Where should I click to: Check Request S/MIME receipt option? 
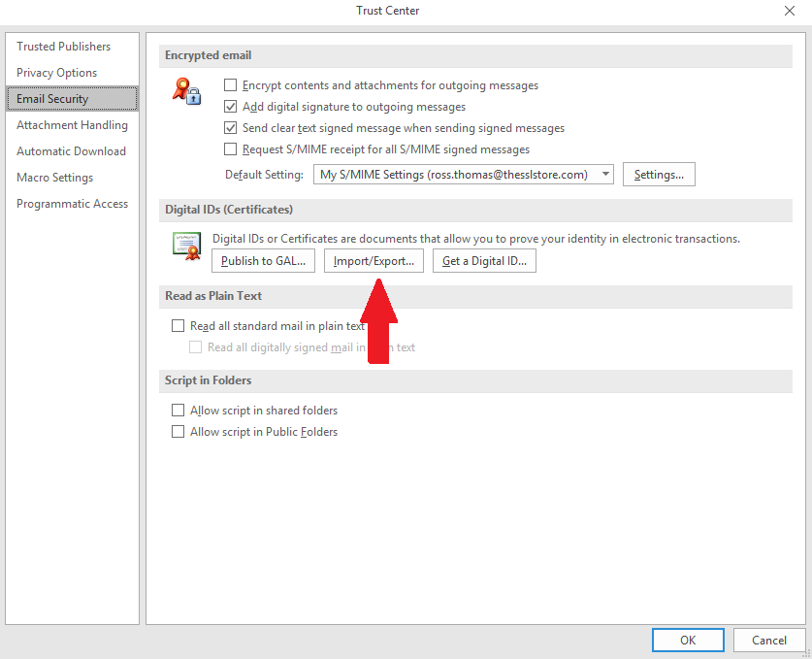pyautogui.click(x=231, y=149)
